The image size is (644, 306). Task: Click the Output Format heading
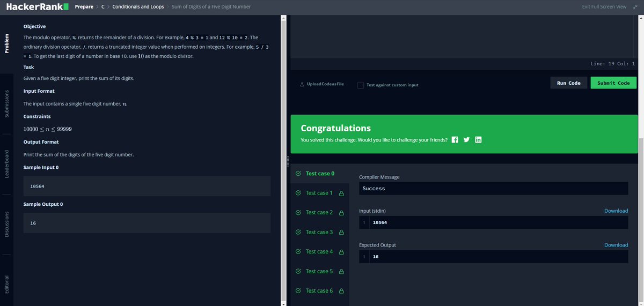click(x=41, y=142)
